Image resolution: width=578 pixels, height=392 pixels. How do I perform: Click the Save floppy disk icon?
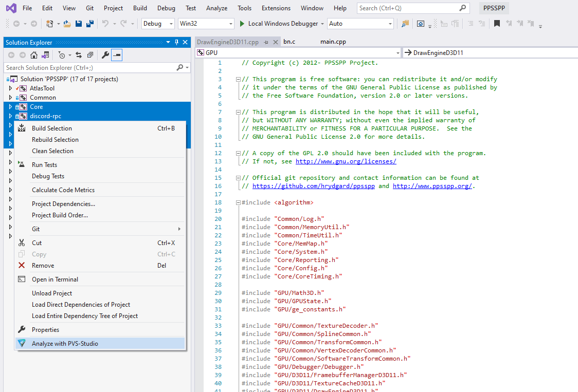coord(79,24)
